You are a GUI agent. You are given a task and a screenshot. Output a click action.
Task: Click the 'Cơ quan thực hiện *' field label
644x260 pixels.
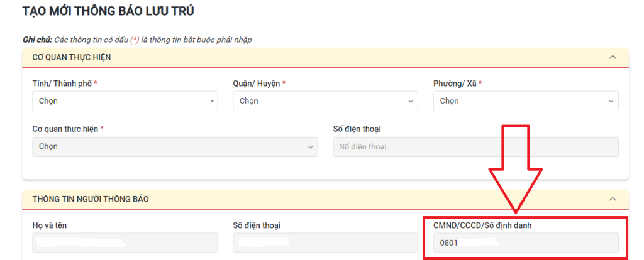[x=67, y=129]
